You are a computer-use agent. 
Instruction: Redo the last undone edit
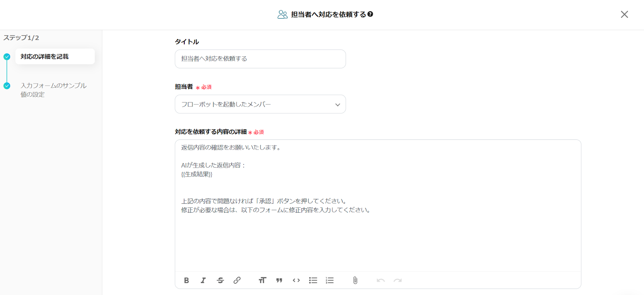pyautogui.click(x=398, y=281)
